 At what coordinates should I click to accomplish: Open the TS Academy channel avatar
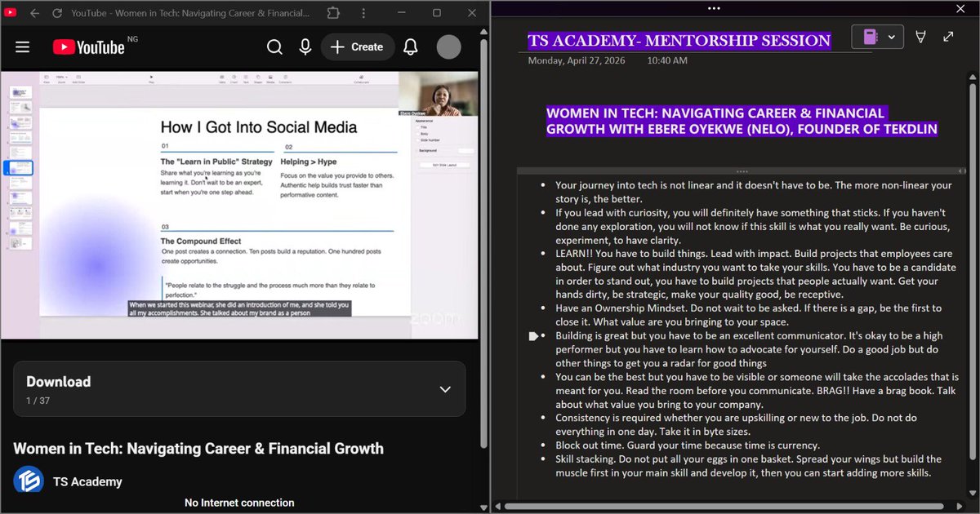click(x=29, y=481)
